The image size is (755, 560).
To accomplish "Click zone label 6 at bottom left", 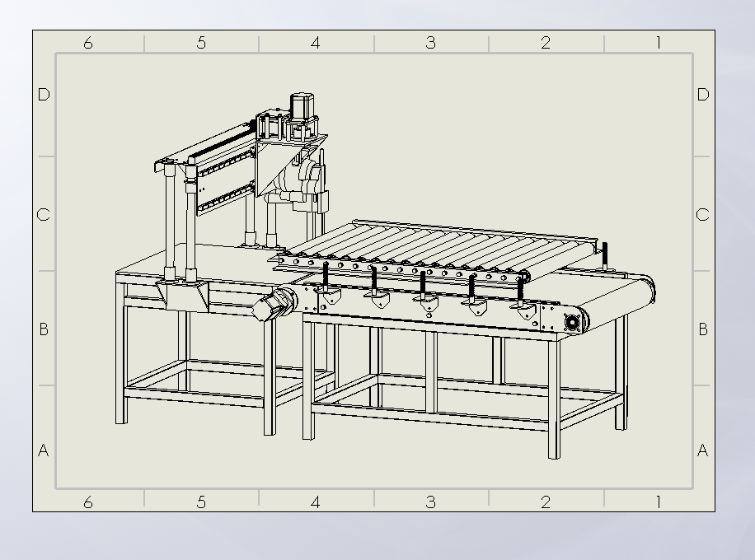I will coord(88,501).
